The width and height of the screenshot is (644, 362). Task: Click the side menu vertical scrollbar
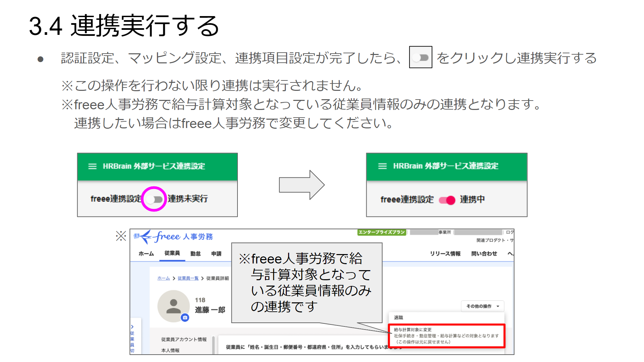213,345
